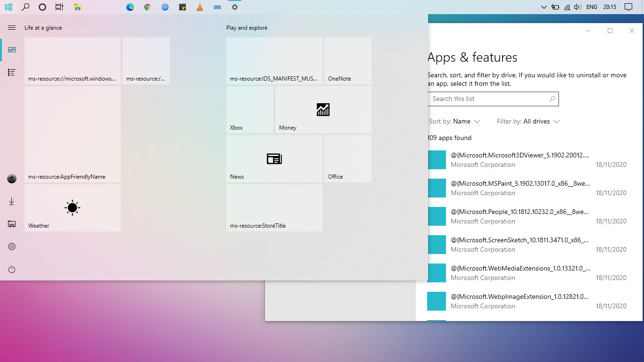Viewport: 644px width, 362px height.
Task: Open the ms-resource:StoreTitle tile
Action: click(x=274, y=208)
